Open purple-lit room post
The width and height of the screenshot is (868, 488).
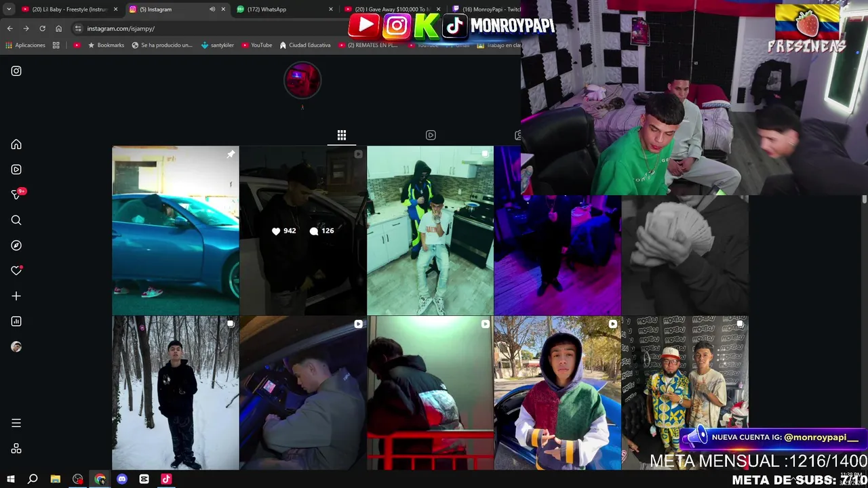click(x=557, y=256)
